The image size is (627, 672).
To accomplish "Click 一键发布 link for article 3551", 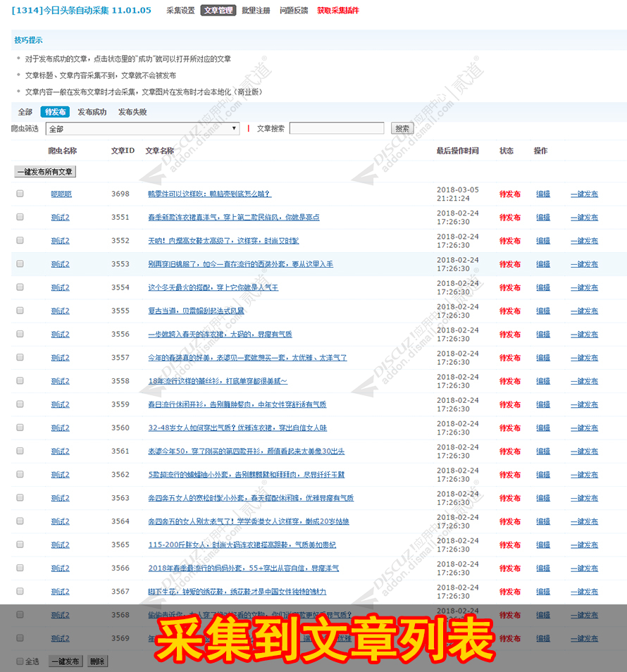I will [584, 217].
